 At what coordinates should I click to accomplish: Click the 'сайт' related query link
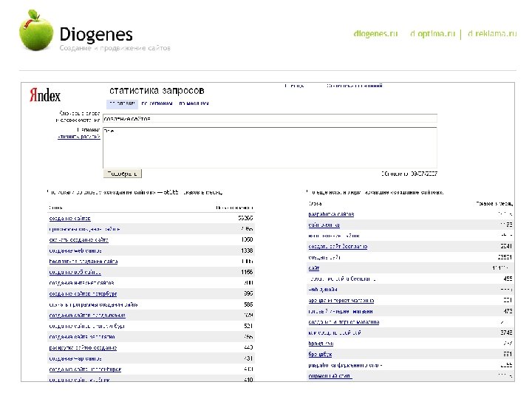[x=313, y=267]
